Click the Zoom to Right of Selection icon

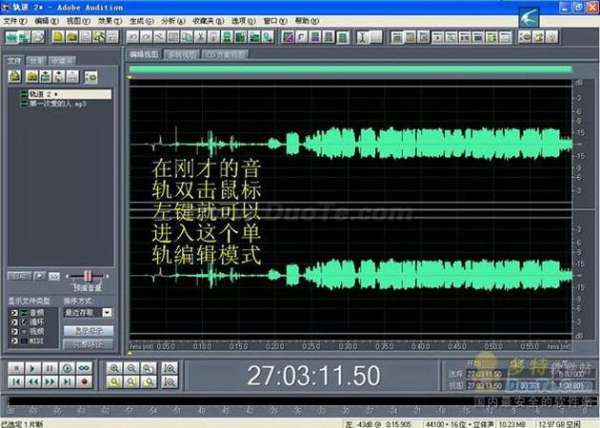click(148, 382)
